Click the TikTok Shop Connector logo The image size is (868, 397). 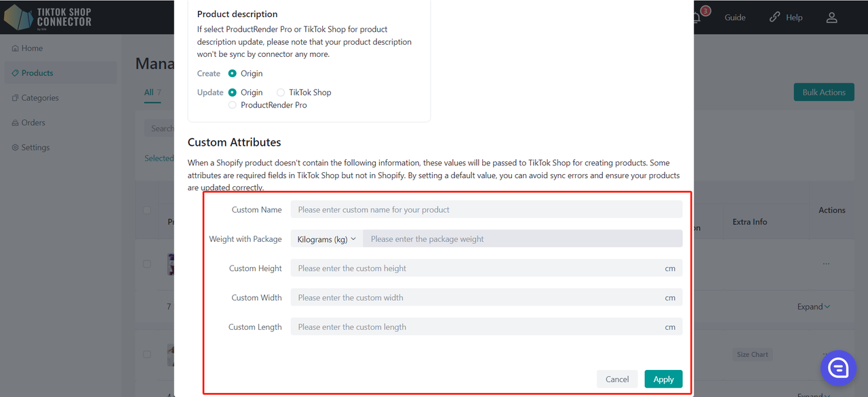pyautogui.click(x=47, y=18)
